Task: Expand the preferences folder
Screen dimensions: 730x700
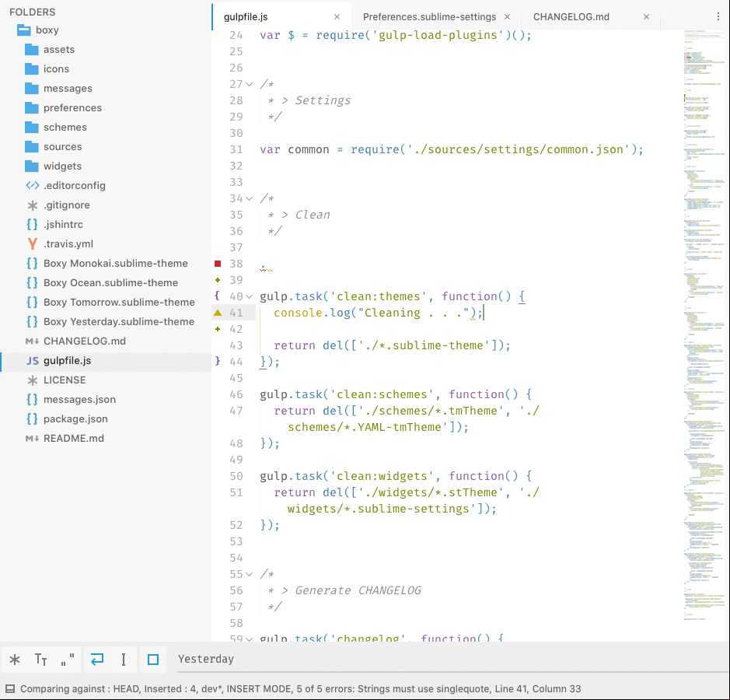Action: coord(32,108)
